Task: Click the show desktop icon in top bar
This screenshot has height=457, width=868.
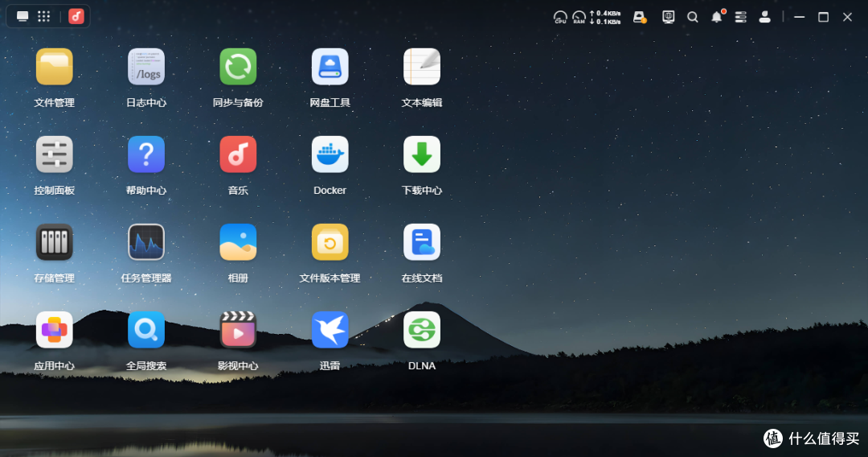Action: coord(23,17)
